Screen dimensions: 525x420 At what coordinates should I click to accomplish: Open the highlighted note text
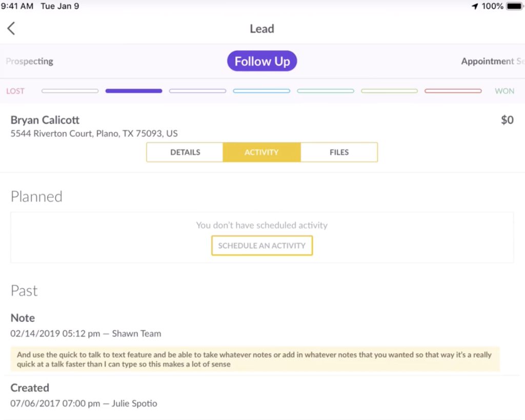coord(254,359)
